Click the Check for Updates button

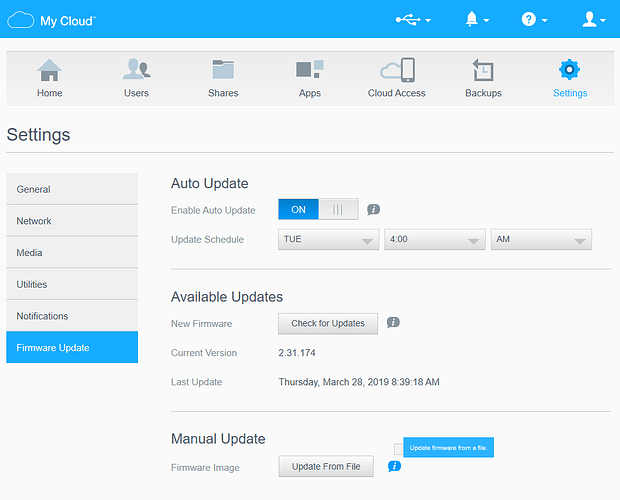point(328,324)
